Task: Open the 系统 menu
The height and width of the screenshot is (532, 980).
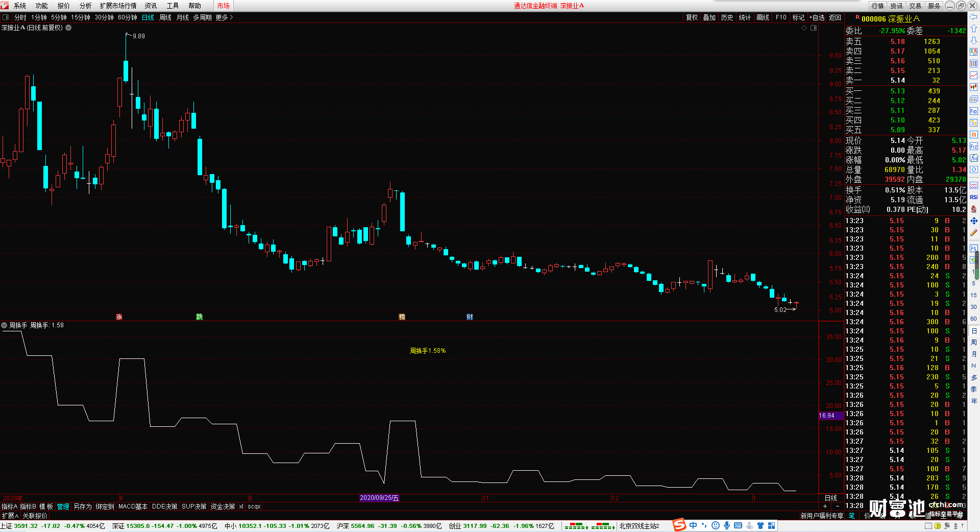Action: pos(20,6)
